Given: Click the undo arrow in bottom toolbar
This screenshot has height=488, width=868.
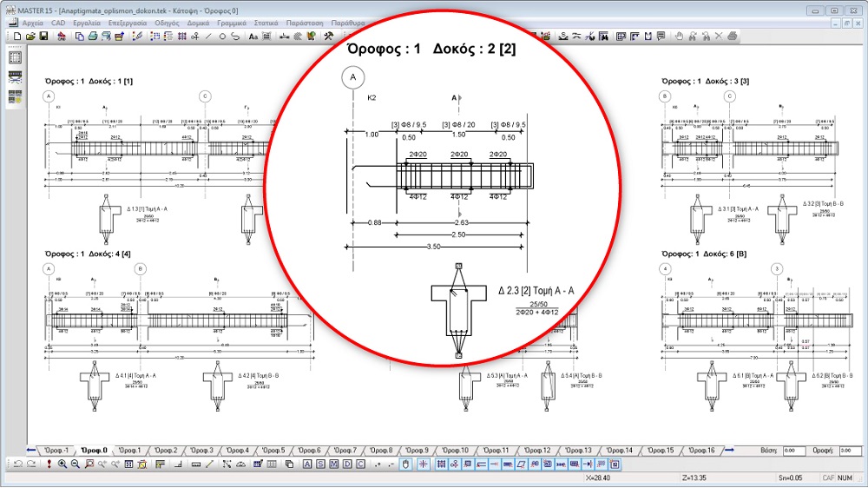Looking at the screenshot, I should point(16,465).
